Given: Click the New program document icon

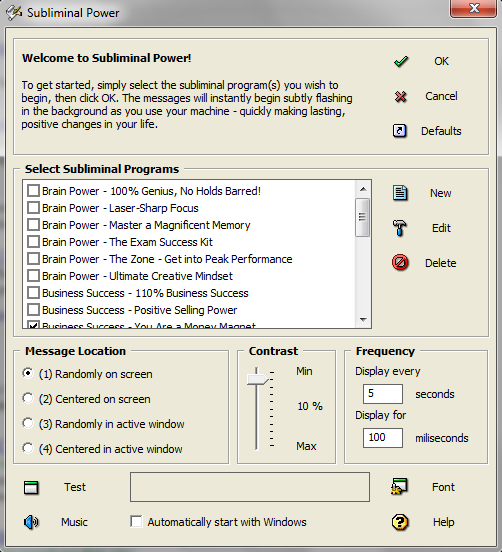Looking at the screenshot, I should [x=400, y=193].
